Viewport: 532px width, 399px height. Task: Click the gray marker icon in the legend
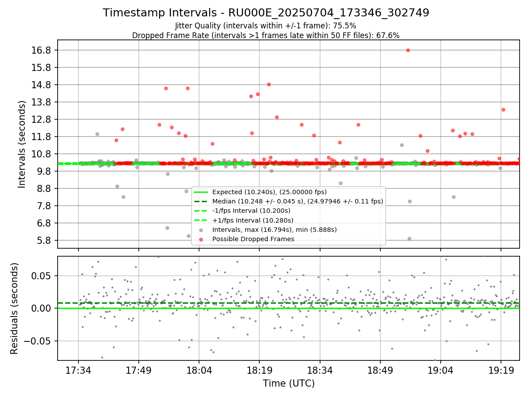(201, 230)
